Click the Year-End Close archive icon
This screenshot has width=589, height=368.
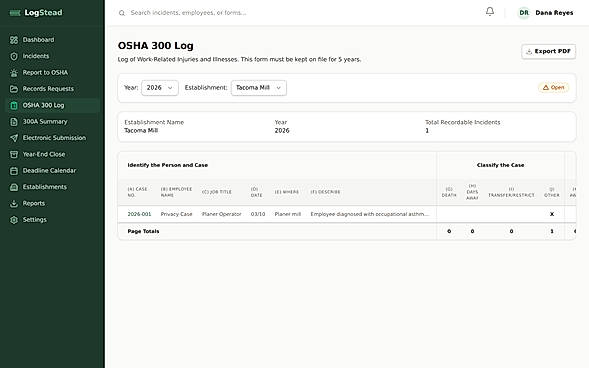[x=14, y=154]
